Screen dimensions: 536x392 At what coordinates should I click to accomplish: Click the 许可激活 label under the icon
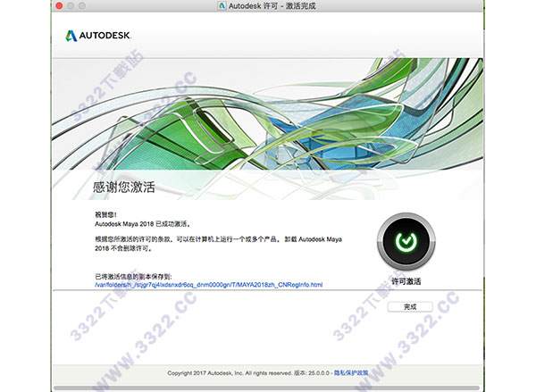[406, 281]
